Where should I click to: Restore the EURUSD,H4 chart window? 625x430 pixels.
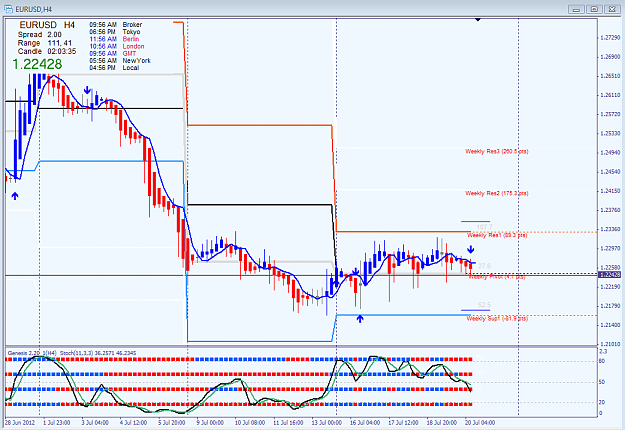coord(594,9)
